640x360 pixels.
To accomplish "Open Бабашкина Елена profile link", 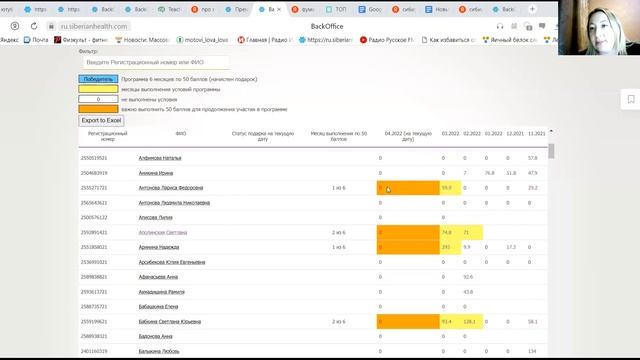I will [x=158, y=307].
